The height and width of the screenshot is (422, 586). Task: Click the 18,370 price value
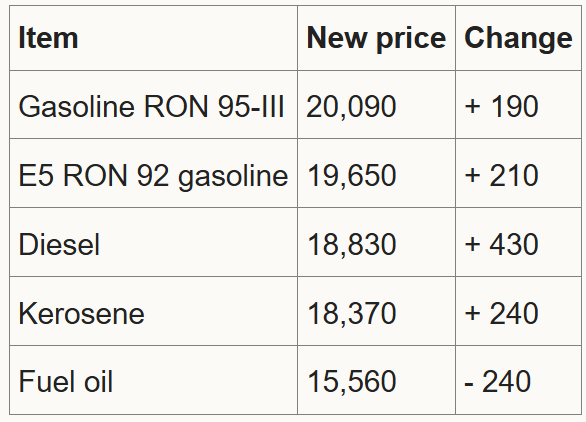(x=351, y=313)
